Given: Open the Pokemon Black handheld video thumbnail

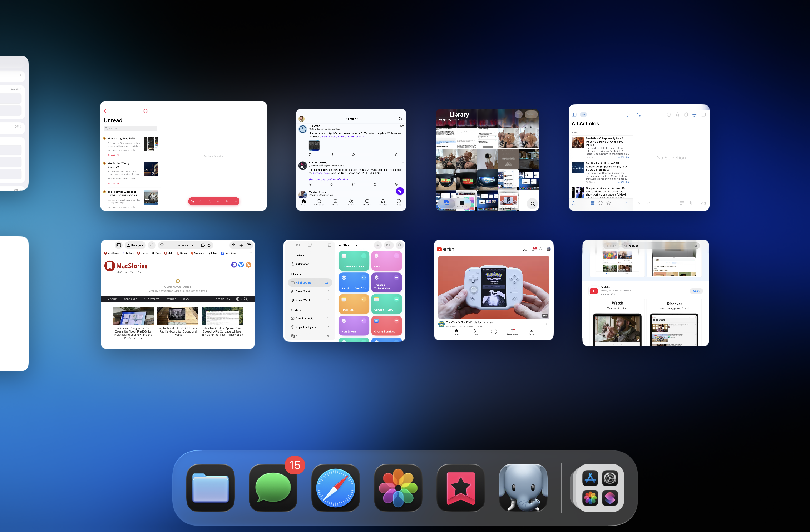Looking at the screenshot, I should (x=494, y=287).
